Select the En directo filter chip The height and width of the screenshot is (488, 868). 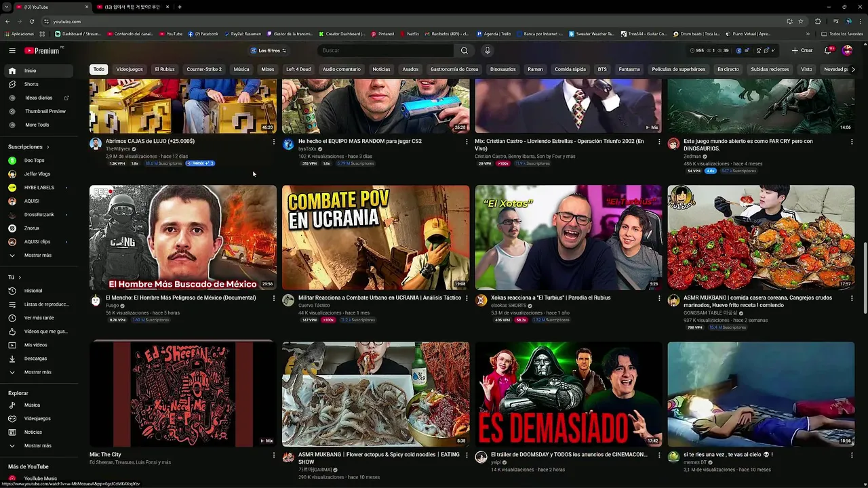pos(728,69)
